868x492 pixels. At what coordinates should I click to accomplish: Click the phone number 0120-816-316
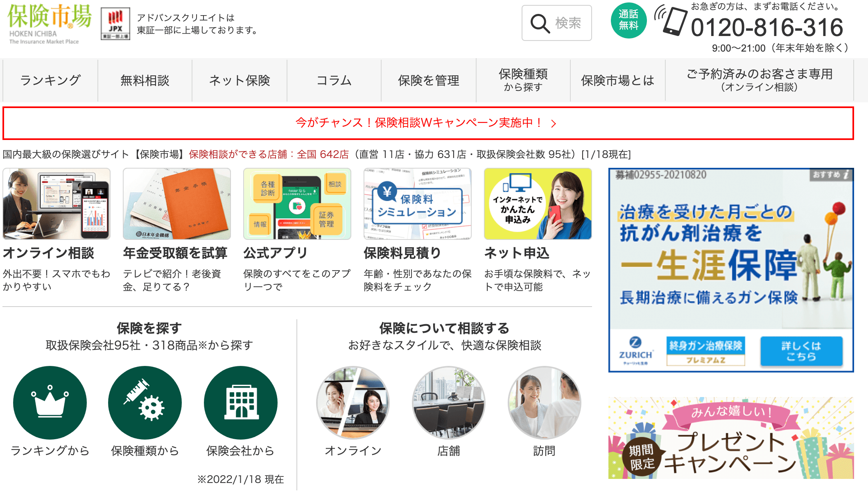click(767, 27)
